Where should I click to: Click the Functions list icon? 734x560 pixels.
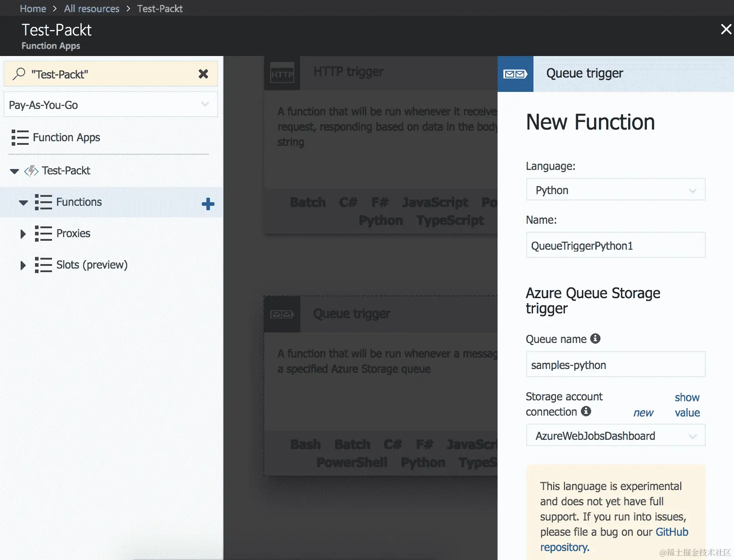click(44, 202)
